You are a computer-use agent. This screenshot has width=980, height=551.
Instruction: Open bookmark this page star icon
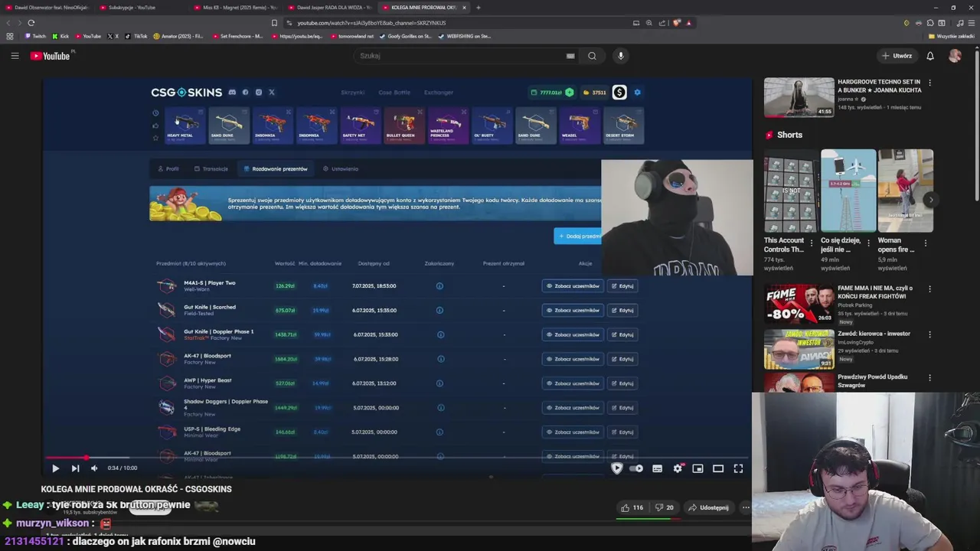[x=274, y=23]
